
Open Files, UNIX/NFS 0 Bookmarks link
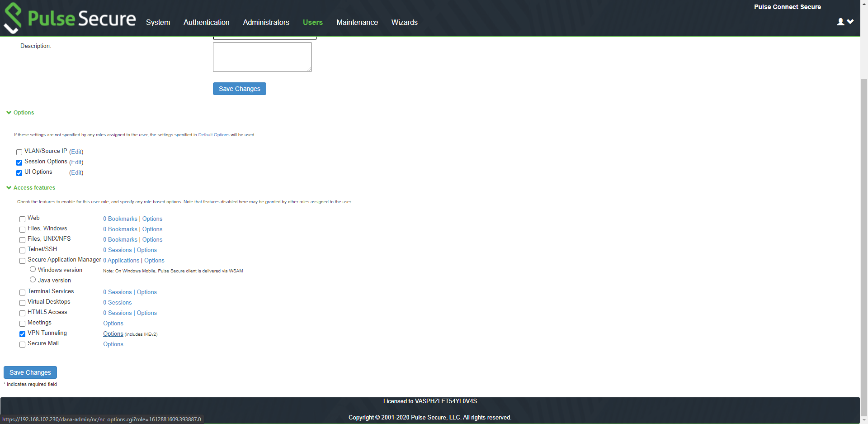click(120, 240)
